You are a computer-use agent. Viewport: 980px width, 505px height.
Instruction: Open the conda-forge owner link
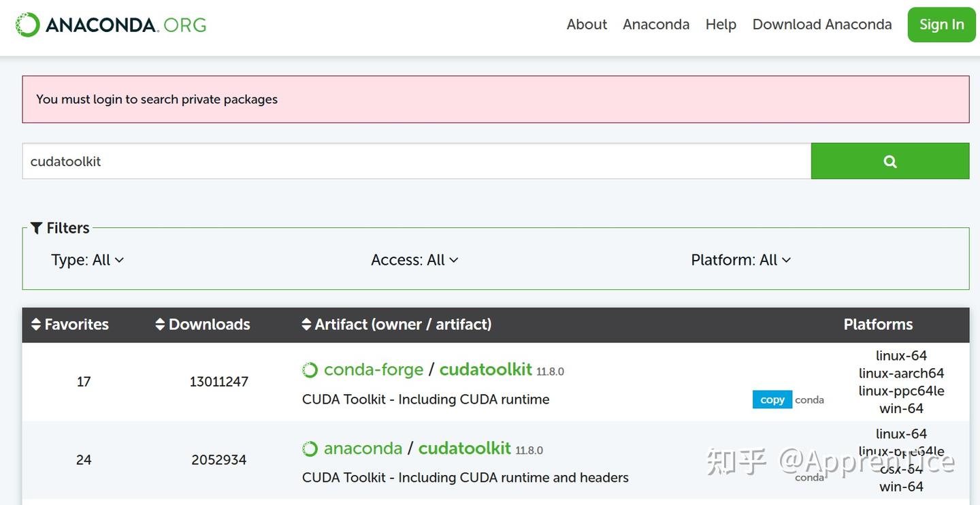point(372,370)
